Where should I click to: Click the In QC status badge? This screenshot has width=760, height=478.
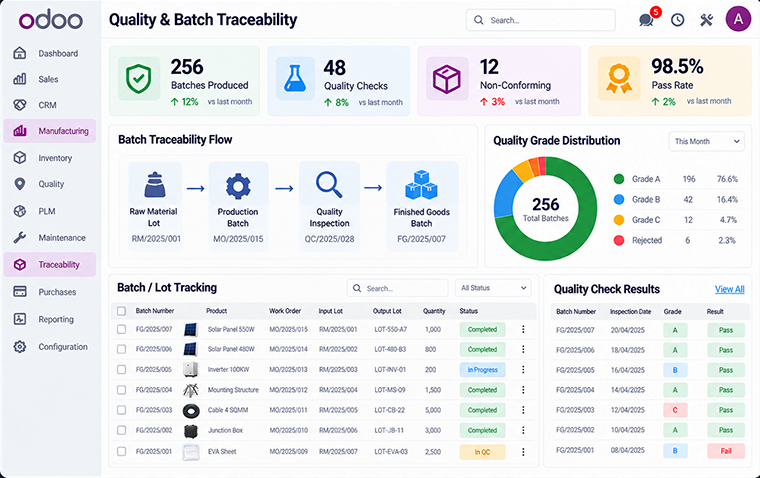(x=482, y=452)
